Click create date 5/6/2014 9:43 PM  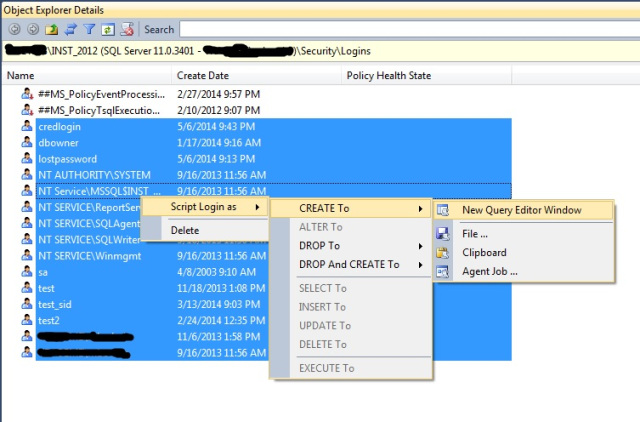[x=216, y=127]
